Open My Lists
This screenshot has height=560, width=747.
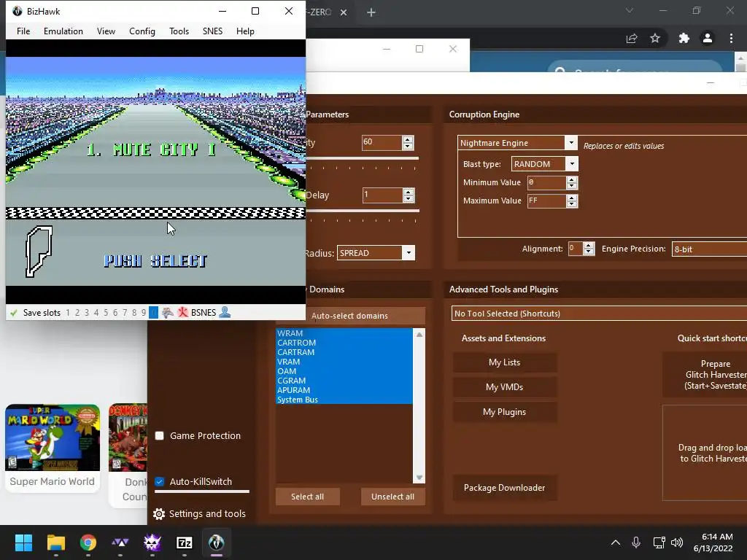505,362
